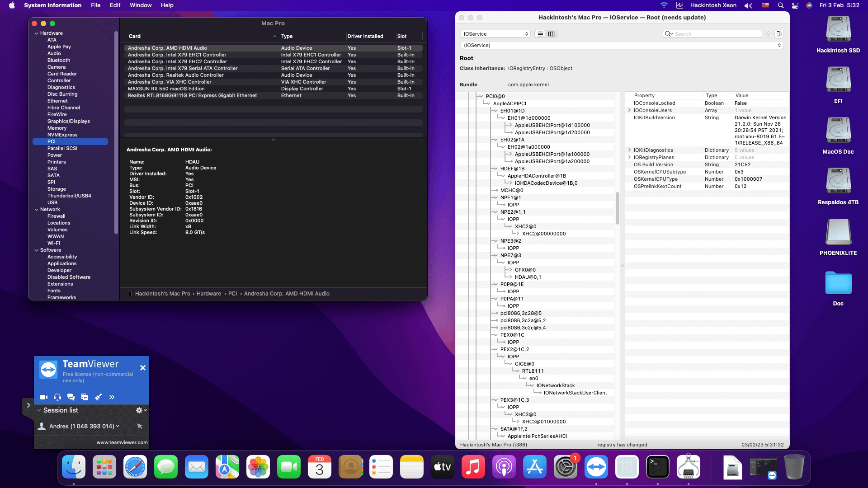Collapse Hardware section in System Information
This screenshot has height=488, width=868.
(37, 33)
